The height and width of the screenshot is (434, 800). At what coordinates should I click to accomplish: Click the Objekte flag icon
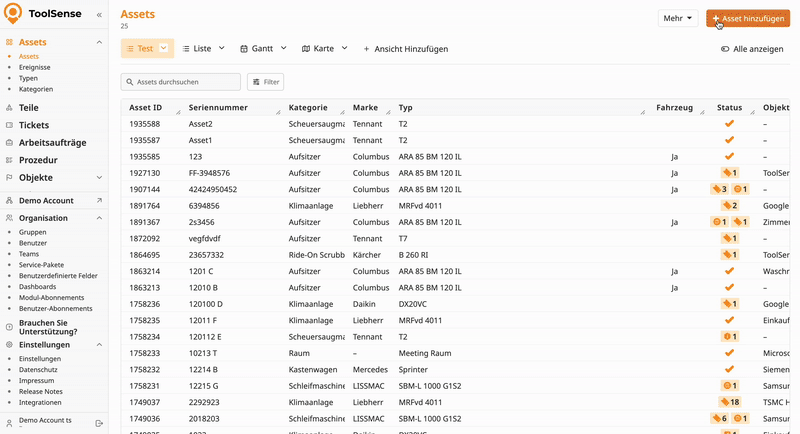pyautogui.click(x=9, y=177)
